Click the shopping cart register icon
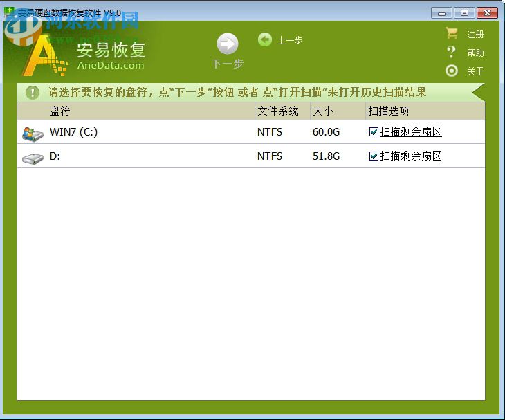 452,33
